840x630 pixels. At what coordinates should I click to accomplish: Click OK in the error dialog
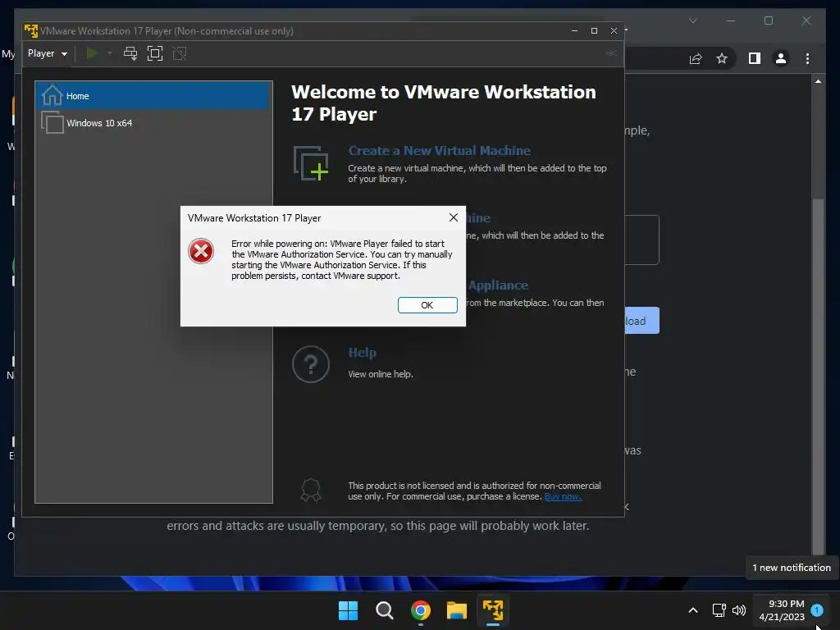pyautogui.click(x=427, y=305)
